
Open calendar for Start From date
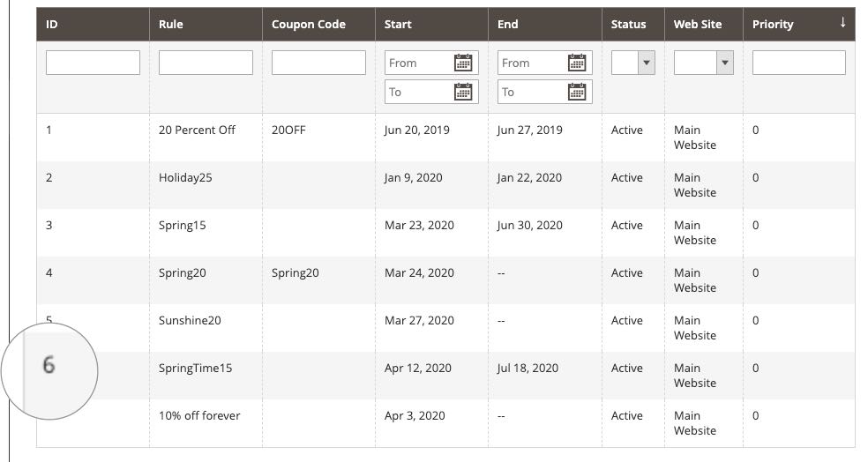click(463, 63)
